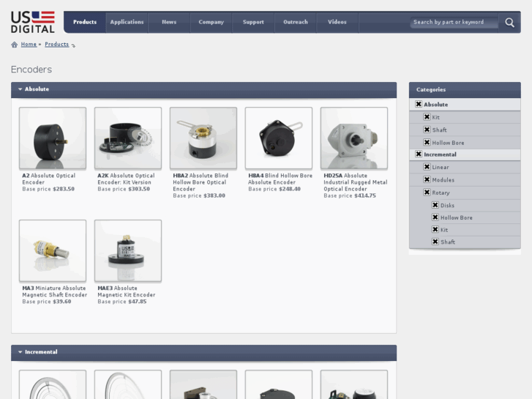
Task: Toggle the Incremental category checkbox
Action: click(x=419, y=154)
